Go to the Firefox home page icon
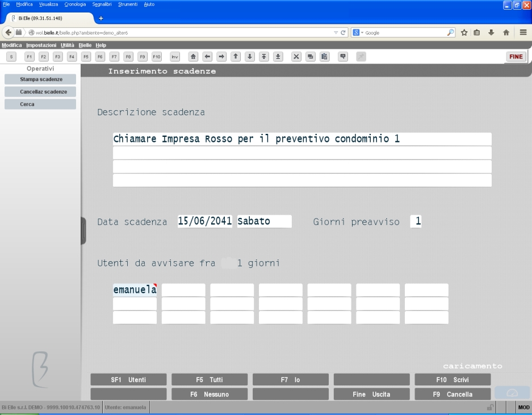This screenshot has height=415, width=532. pos(506,32)
